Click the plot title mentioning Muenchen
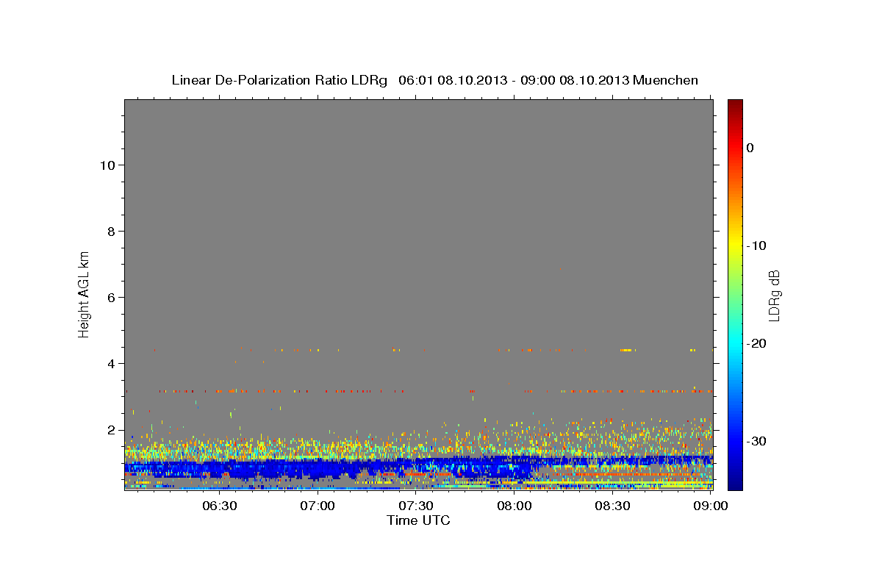 tap(434, 80)
